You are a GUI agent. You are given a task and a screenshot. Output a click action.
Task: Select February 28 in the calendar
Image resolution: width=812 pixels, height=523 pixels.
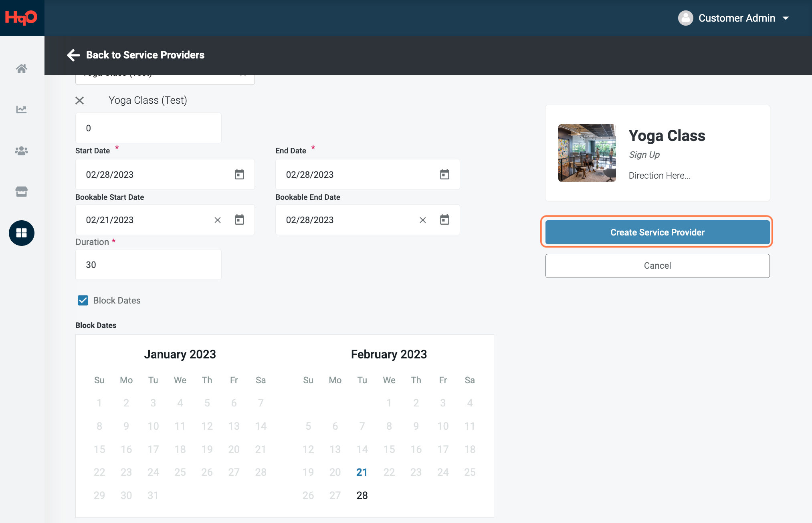click(x=362, y=496)
